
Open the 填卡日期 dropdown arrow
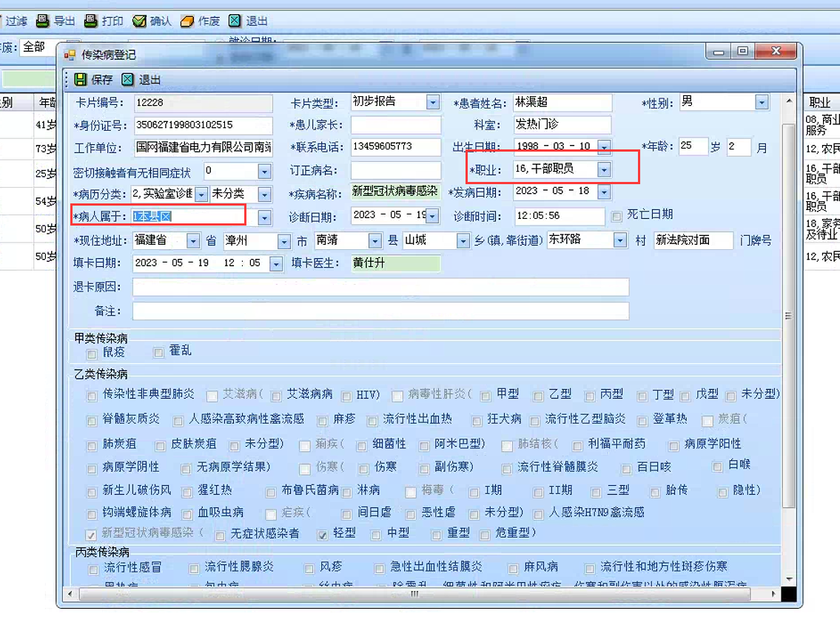click(277, 263)
